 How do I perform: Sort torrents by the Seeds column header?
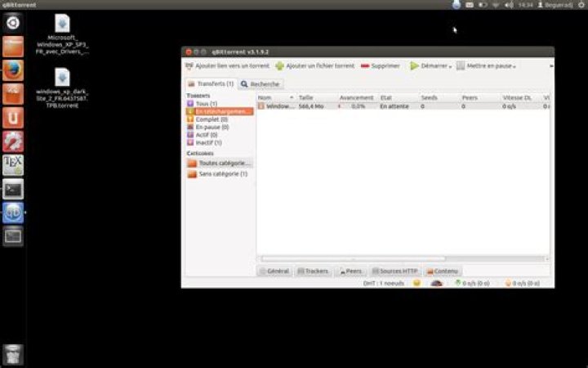(x=439, y=97)
